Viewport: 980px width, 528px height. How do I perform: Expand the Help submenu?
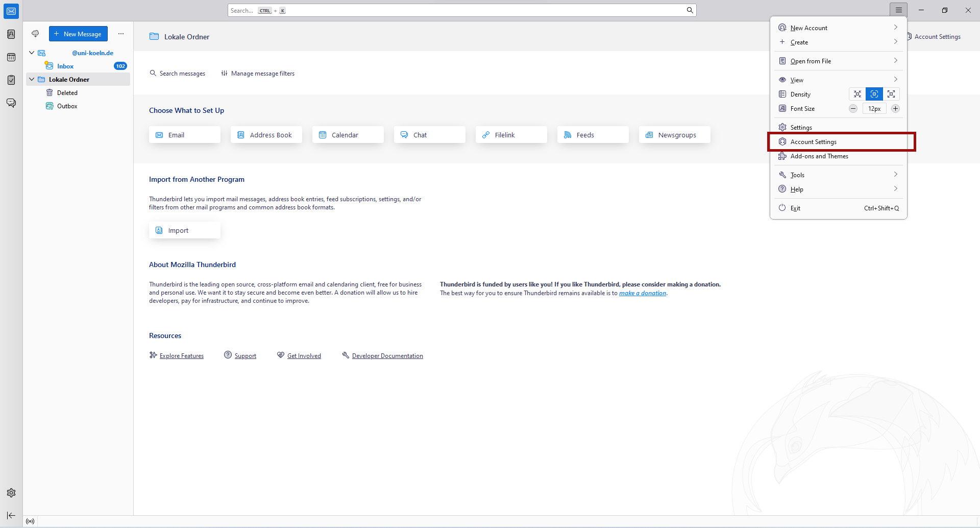coord(839,189)
